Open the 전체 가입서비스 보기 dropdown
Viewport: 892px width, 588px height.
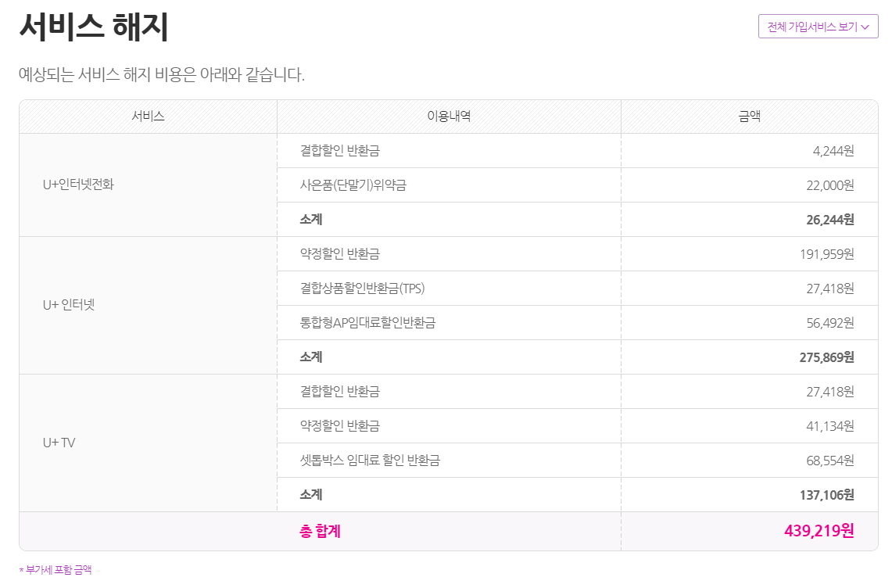coord(818,27)
